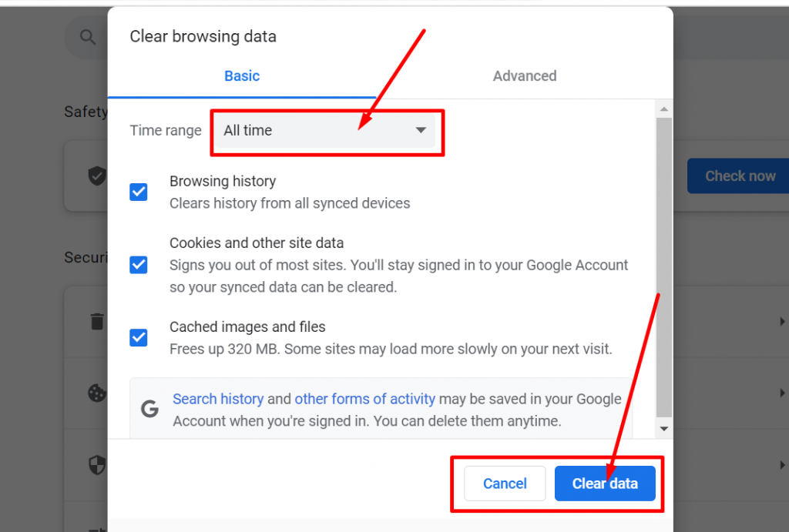Toggle Cookies and other site data checkbox
This screenshot has height=532, width=789.
[x=139, y=265]
